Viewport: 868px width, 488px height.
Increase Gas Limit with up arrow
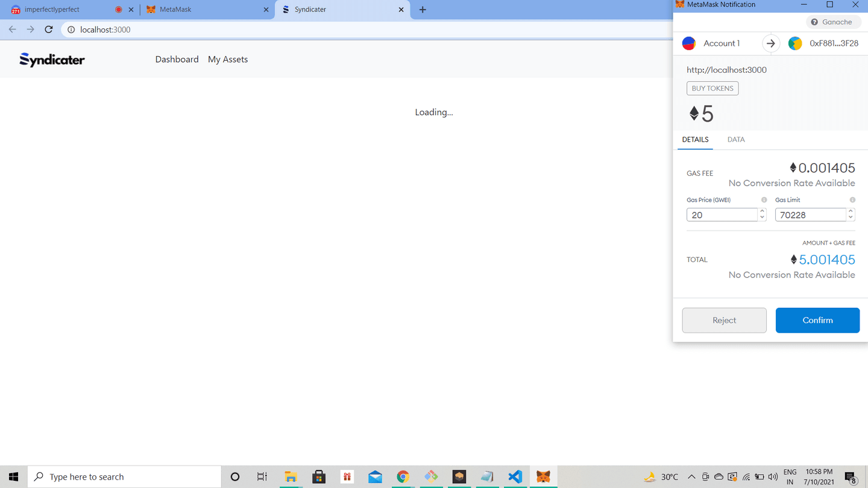tap(851, 211)
